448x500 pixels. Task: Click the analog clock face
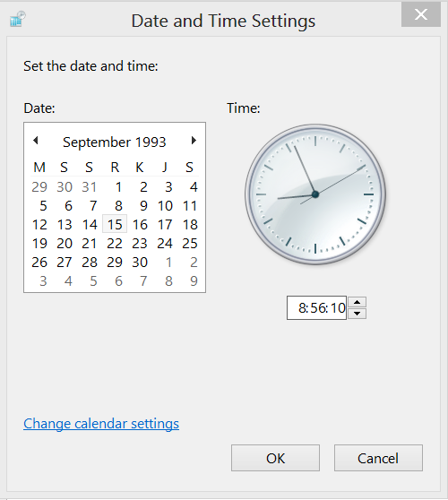[315, 194]
